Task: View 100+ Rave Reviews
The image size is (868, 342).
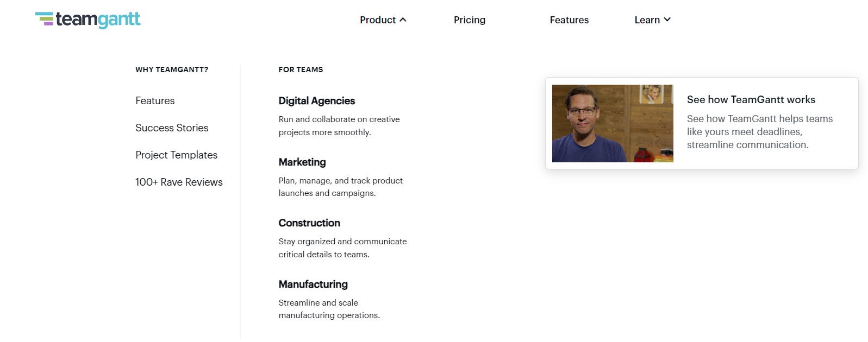Action: [x=179, y=182]
